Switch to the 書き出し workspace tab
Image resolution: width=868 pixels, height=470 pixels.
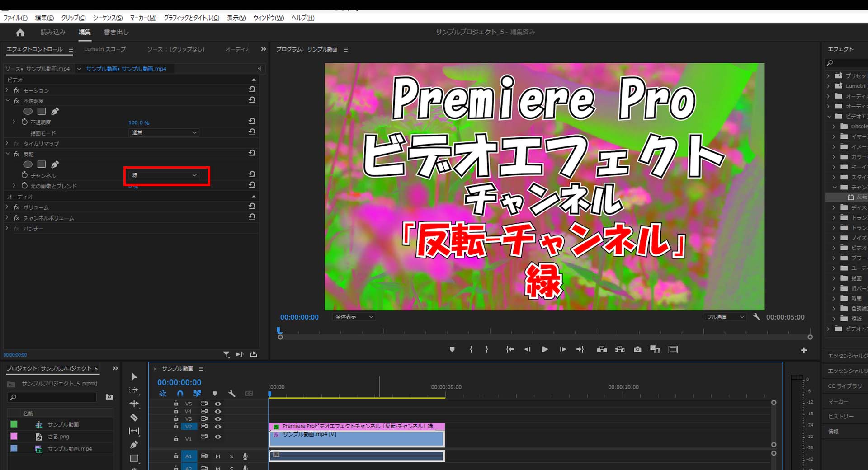click(x=116, y=32)
